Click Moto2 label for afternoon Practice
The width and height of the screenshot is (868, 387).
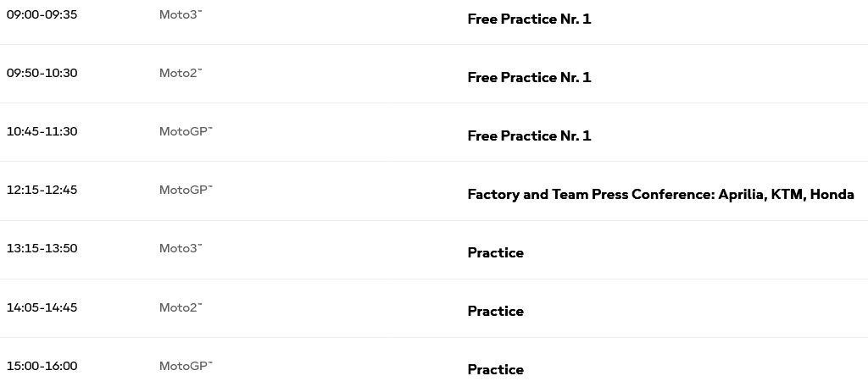(181, 307)
